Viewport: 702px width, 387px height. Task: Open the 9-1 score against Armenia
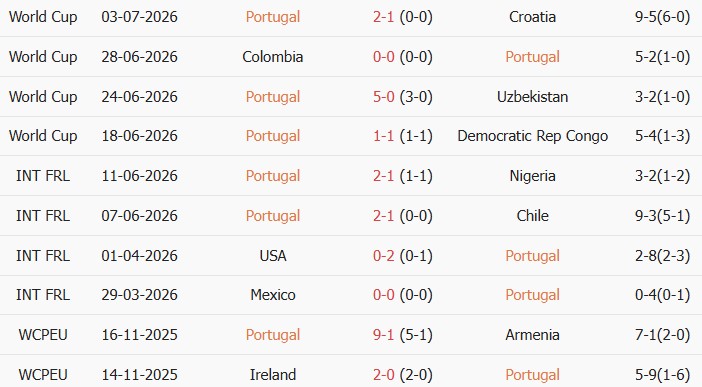point(383,335)
